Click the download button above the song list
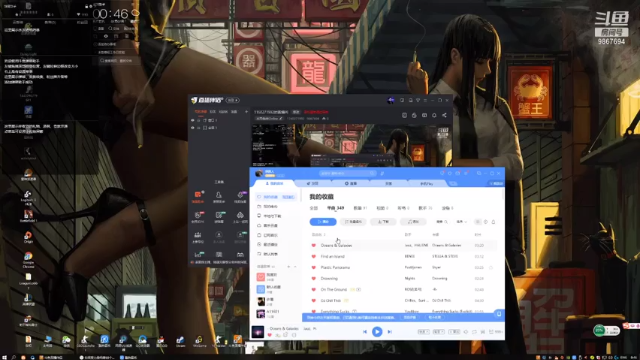The width and height of the screenshot is (640, 360). 383,222
